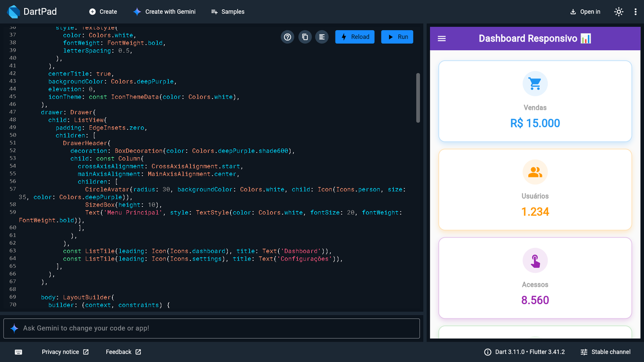Focus the Ask Gemini input field
Screen dimensions: 644x362
(x=212, y=328)
